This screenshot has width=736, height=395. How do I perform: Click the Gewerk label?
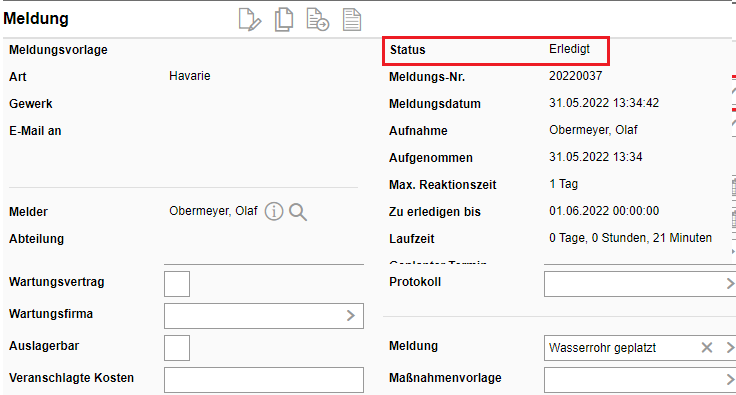coord(31,104)
